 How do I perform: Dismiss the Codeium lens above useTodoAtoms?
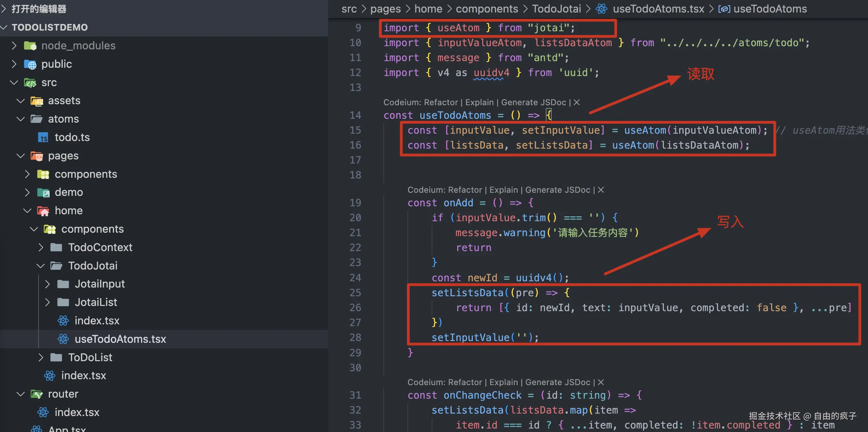(577, 102)
